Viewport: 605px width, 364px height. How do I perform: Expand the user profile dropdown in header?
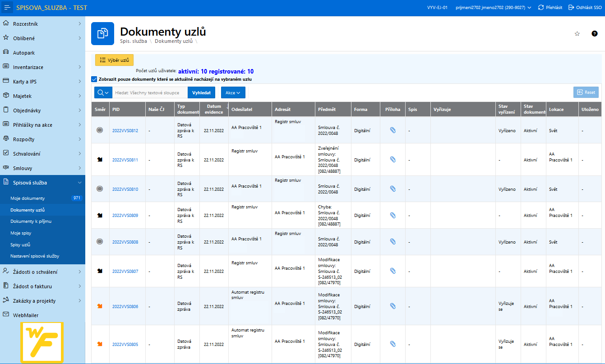pyautogui.click(x=529, y=8)
